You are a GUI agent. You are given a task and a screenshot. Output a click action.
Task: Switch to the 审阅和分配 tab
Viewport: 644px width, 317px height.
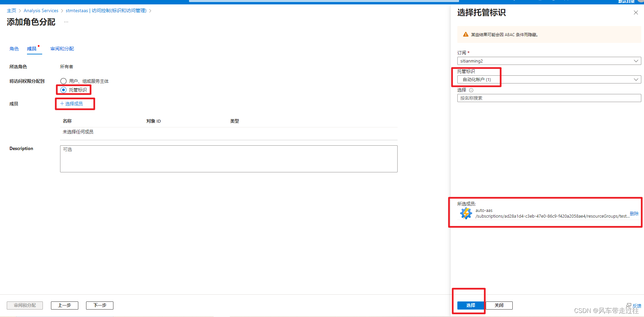point(62,49)
